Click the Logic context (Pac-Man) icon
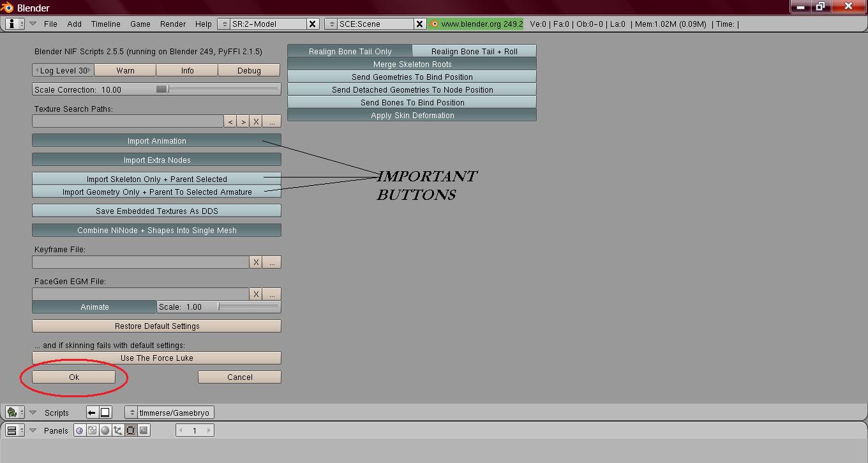868x463 pixels. click(x=79, y=430)
